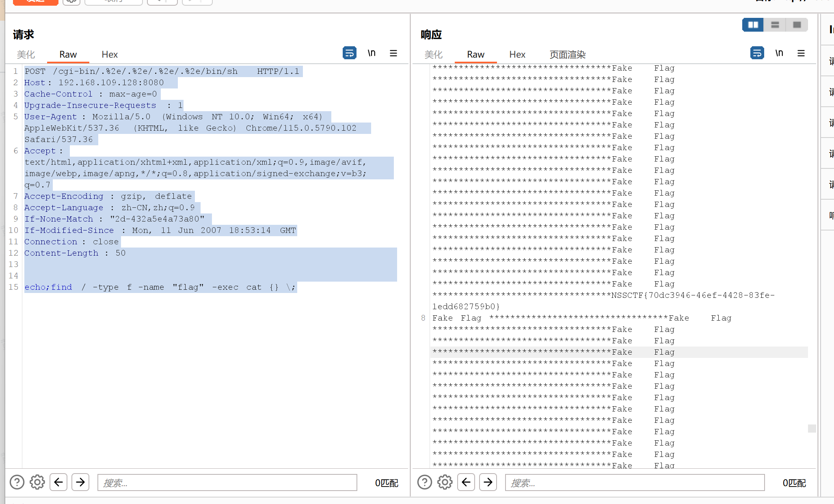The image size is (834, 504).
Task: Go to previous match in request search
Action: pos(58,482)
